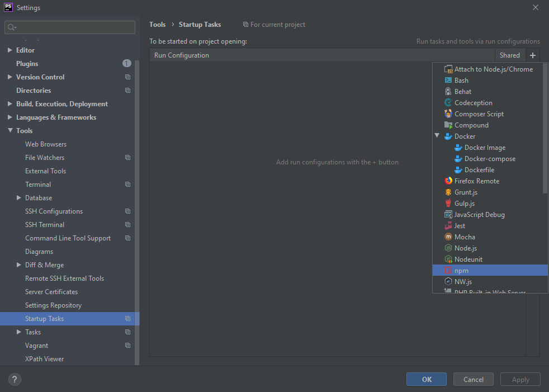Screen dimensions: 549x392
Task: Click the npm icon
Action: (x=448, y=271)
